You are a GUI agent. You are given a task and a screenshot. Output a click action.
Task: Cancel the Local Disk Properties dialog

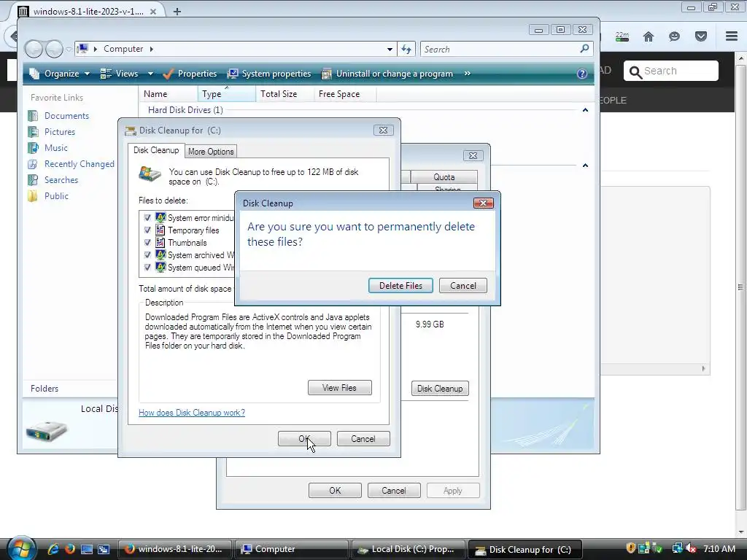394,491
